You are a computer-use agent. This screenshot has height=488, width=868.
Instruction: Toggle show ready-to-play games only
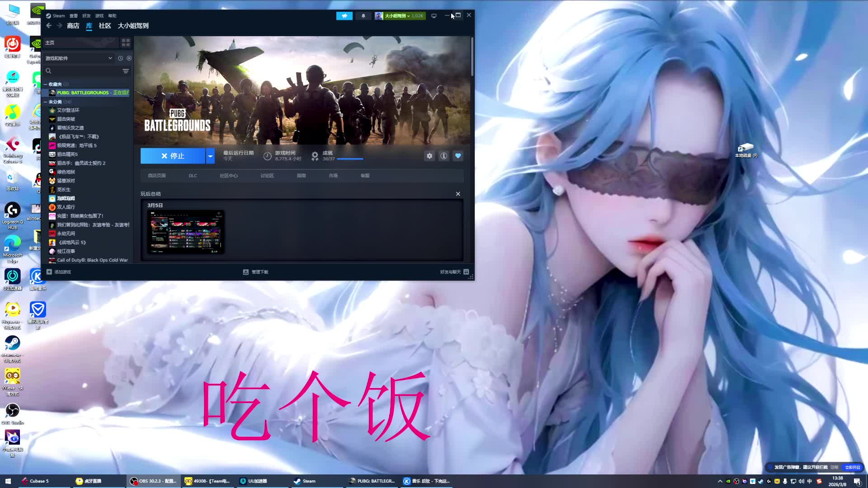click(x=129, y=58)
